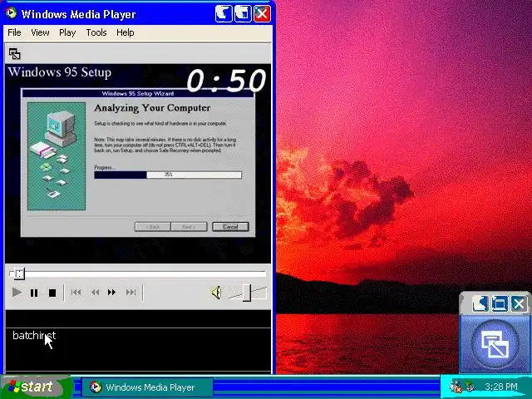Click the volume slider handle
Screen dimensions: 532x399
tap(247, 293)
